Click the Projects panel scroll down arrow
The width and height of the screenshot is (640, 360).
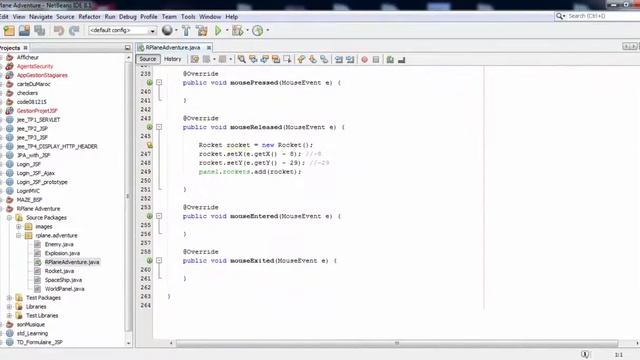pyautogui.click(x=129, y=343)
